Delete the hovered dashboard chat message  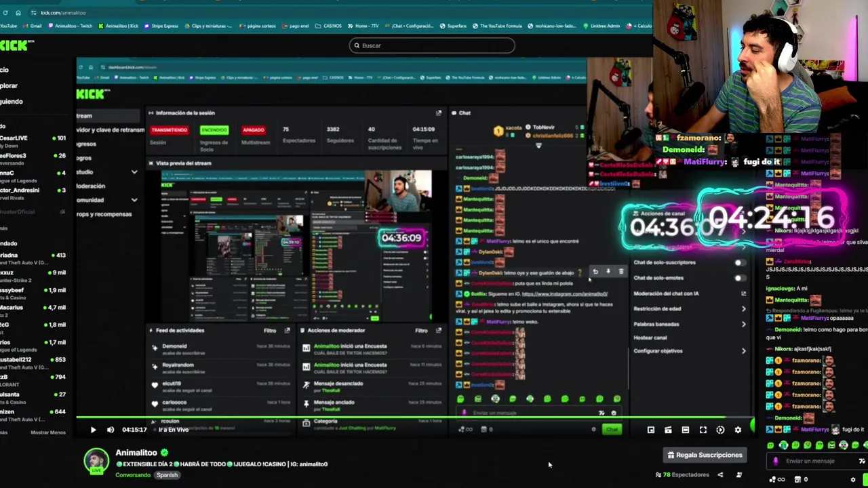coord(621,272)
